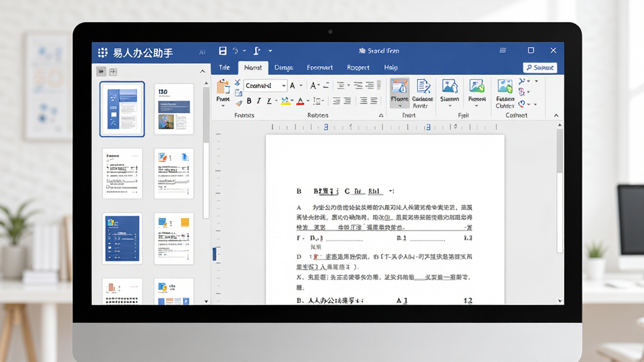Click the Flennt icon in the ribbon
The image size is (644, 362).
tap(399, 87)
